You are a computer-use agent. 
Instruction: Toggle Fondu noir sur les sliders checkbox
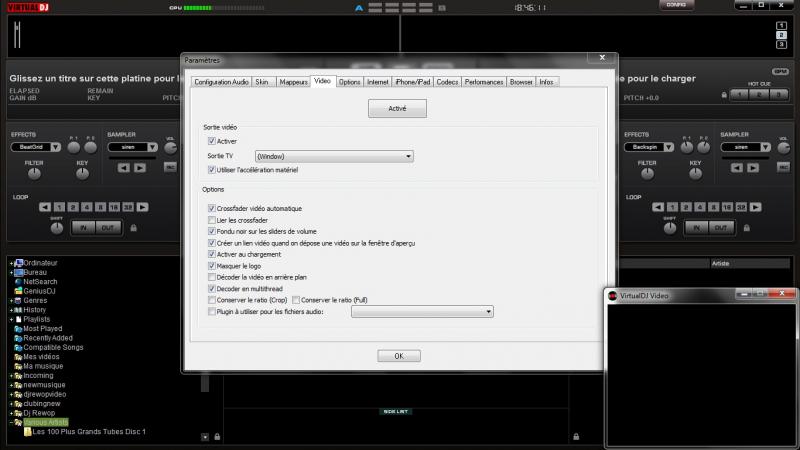212,231
